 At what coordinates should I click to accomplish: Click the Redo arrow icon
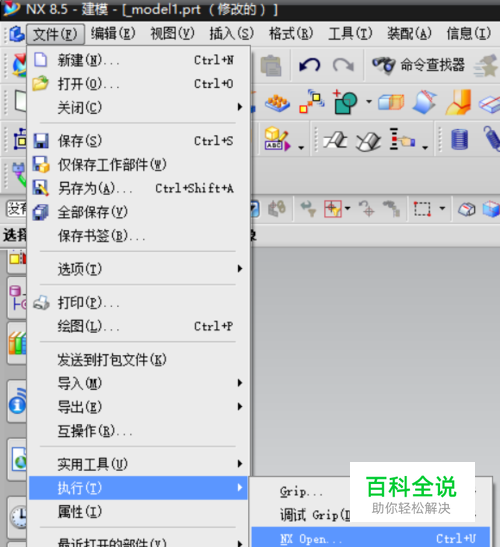pos(343,65)
